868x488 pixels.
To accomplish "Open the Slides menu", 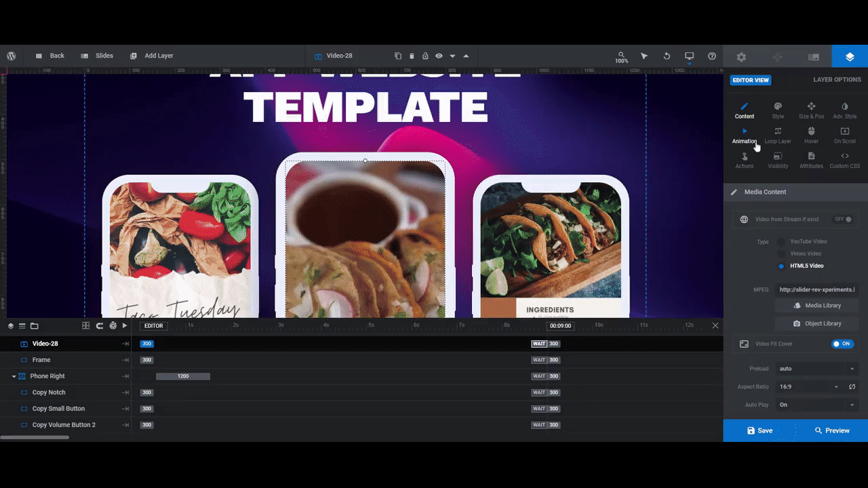I will point(97,56).
